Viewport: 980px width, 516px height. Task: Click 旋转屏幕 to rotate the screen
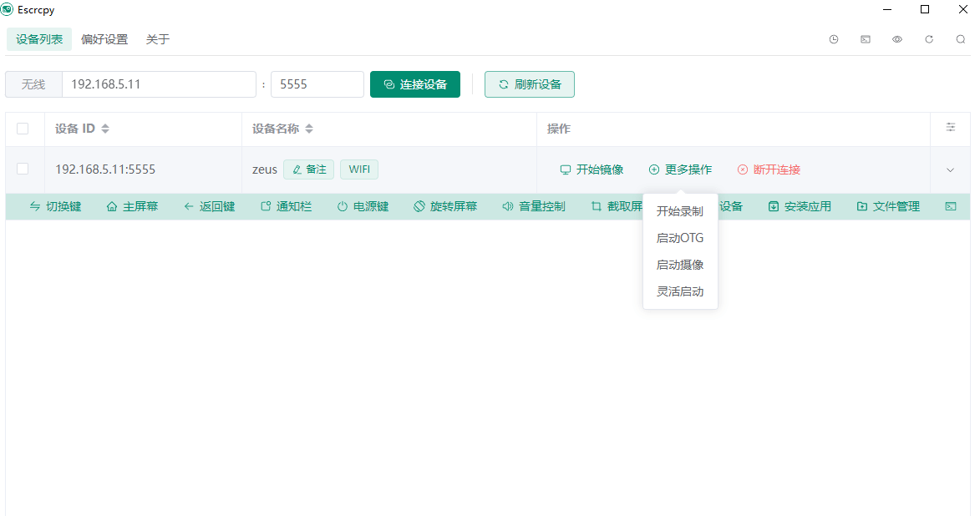click(445, 206)
